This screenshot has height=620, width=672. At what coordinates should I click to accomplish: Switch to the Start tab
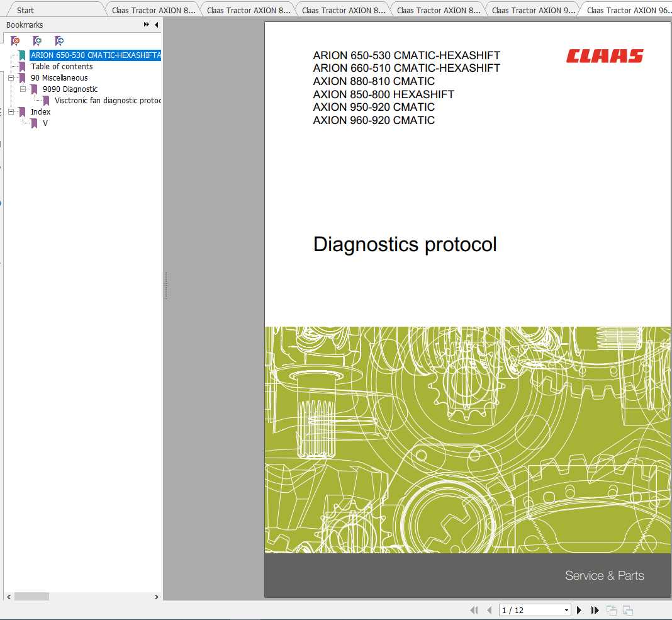coord(24,9)
